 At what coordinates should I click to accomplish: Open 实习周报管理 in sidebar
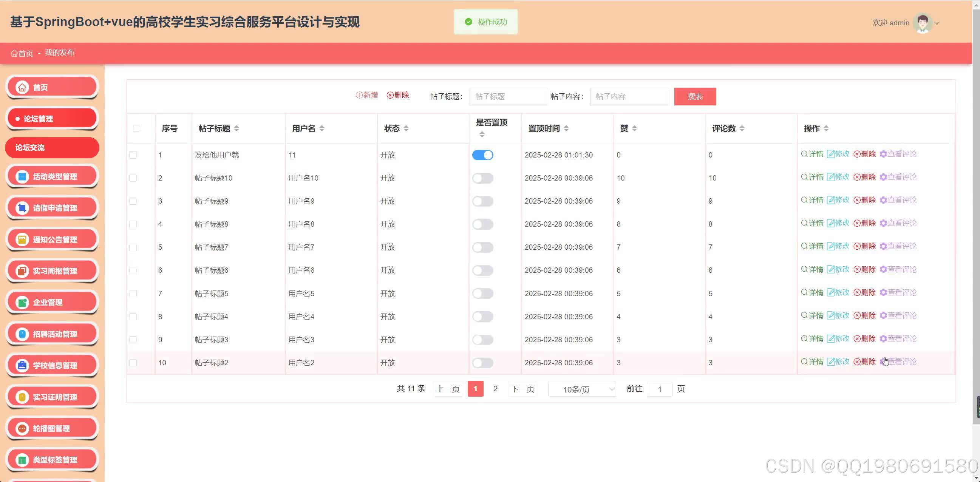[22, 270]
